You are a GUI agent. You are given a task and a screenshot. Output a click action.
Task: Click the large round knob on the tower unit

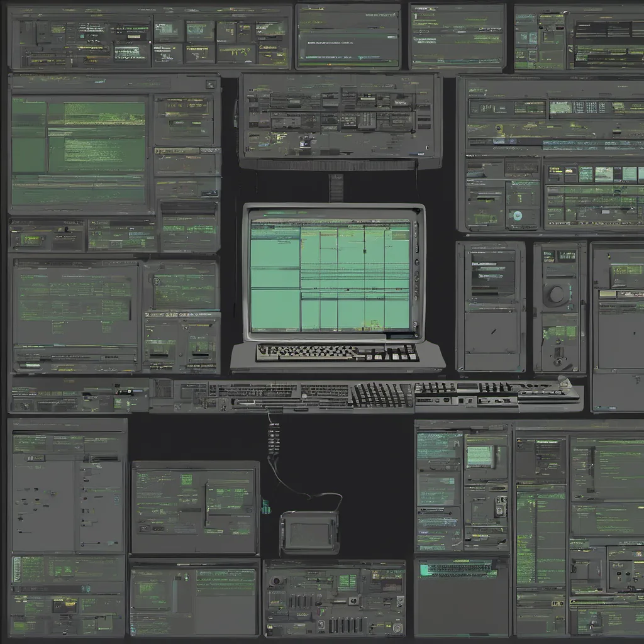557,294
